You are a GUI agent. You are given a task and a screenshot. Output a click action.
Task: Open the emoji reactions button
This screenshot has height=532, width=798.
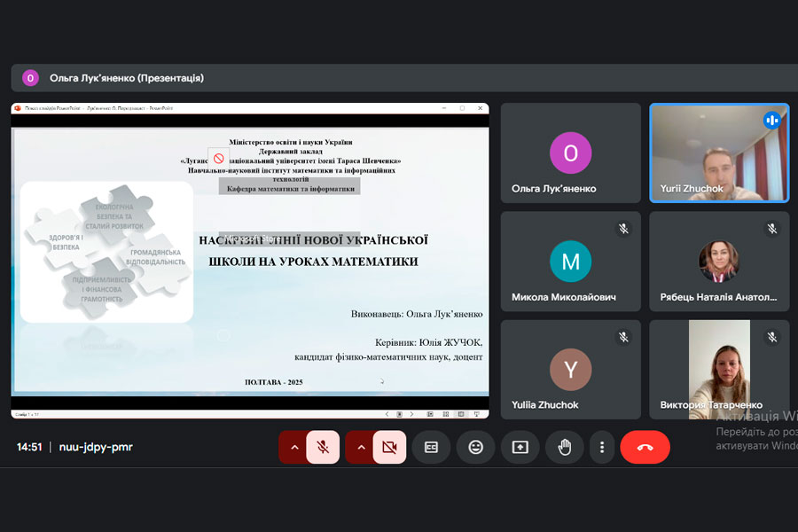pyautogui.click(x=476, y=447)
